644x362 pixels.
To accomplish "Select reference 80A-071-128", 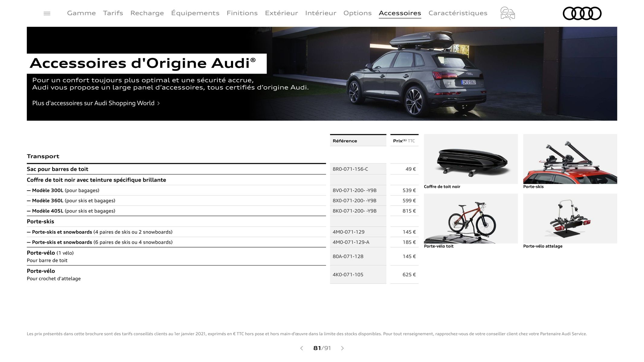I will [x=348, y=256].
